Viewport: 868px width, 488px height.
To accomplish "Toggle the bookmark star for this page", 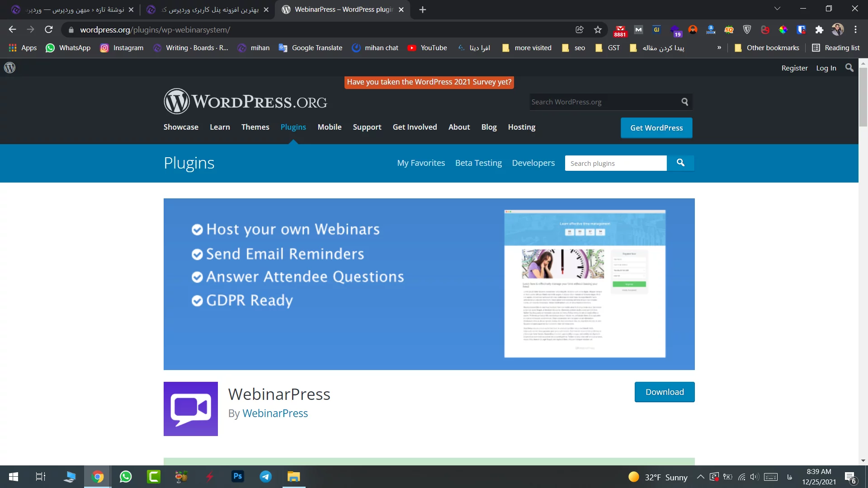I will 598,30.
